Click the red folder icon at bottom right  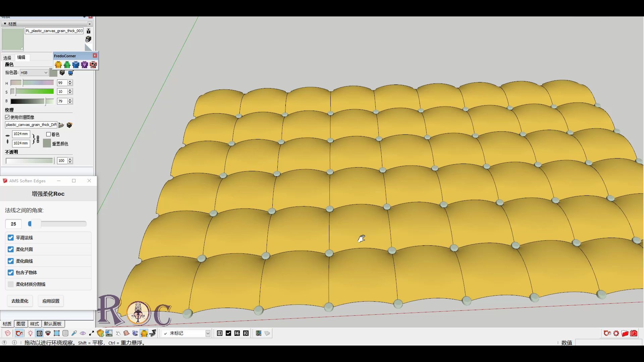pyautogui.click(x=625, y=333)
